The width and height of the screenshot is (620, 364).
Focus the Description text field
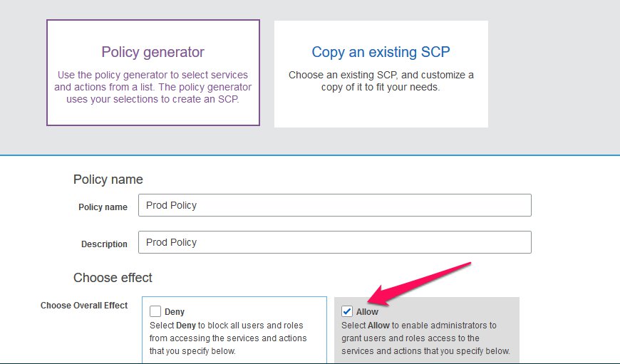coord(335,242)
